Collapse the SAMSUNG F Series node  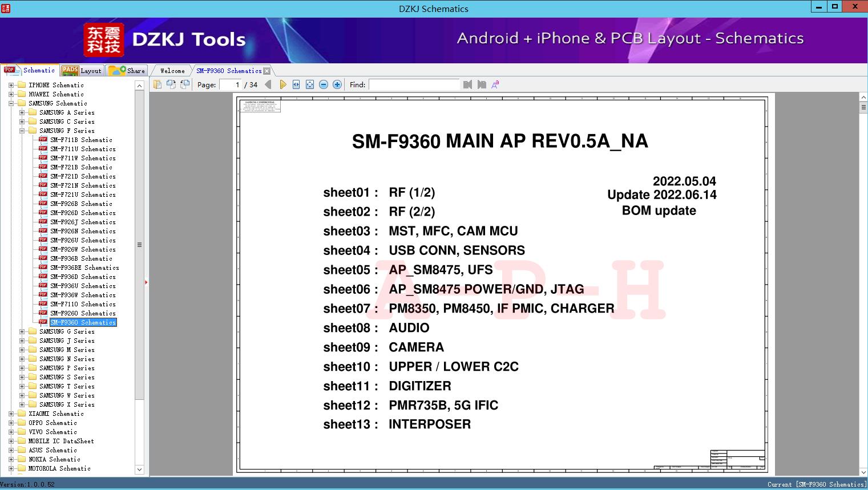pyautogui.click(x=22, y=131)
